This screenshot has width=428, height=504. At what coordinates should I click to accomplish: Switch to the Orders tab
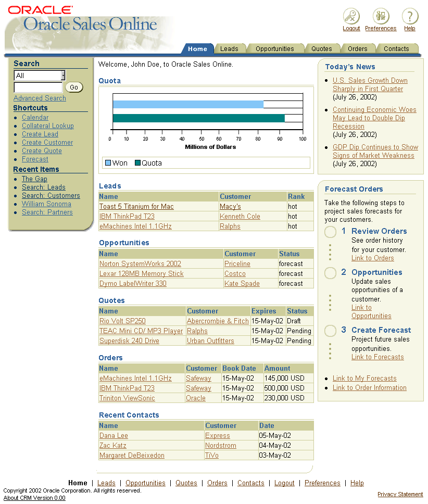[x=357, y=48]
